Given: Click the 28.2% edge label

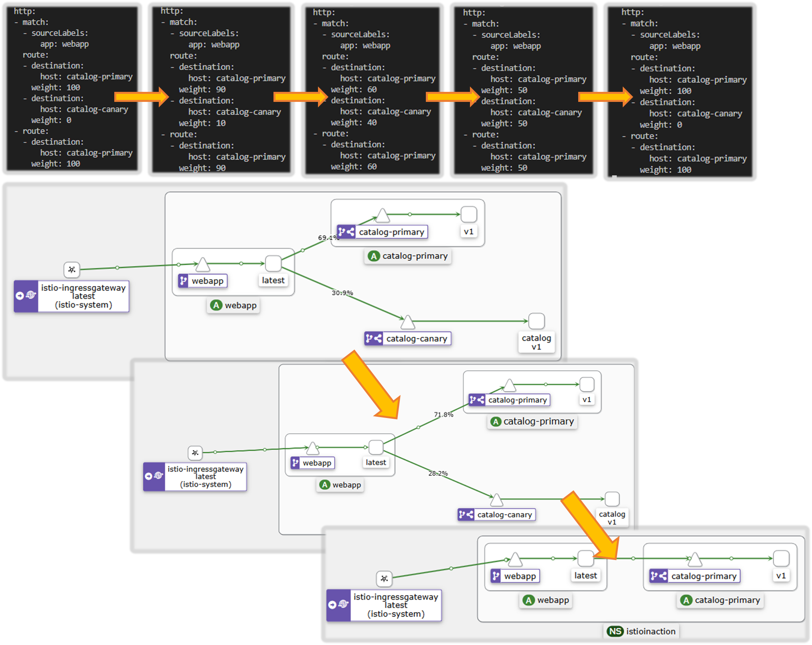Looking at the screenshot, I should click(438, 473).
